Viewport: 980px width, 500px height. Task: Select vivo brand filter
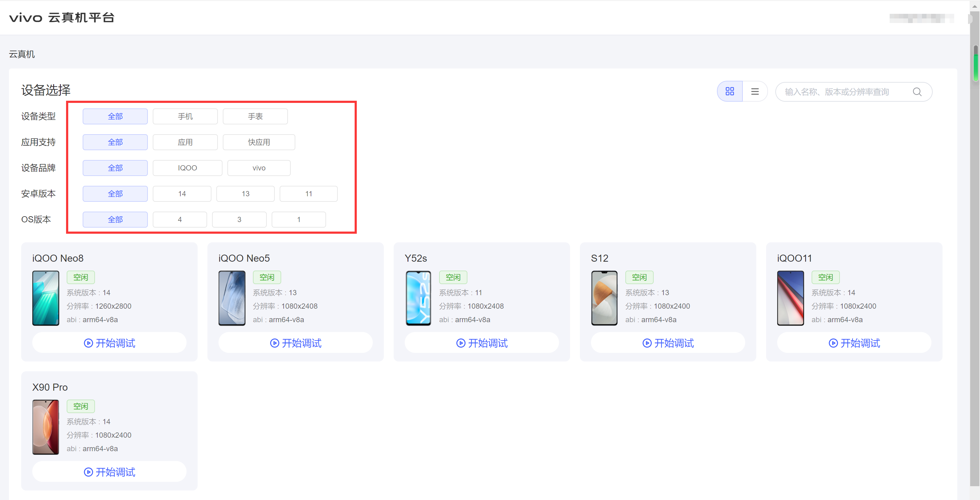259,168
